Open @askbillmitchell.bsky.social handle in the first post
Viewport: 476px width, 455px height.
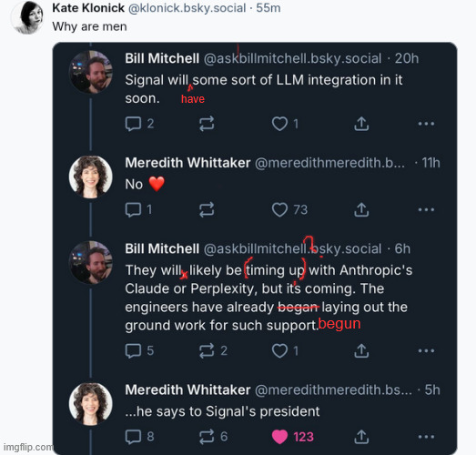(293, 58)
